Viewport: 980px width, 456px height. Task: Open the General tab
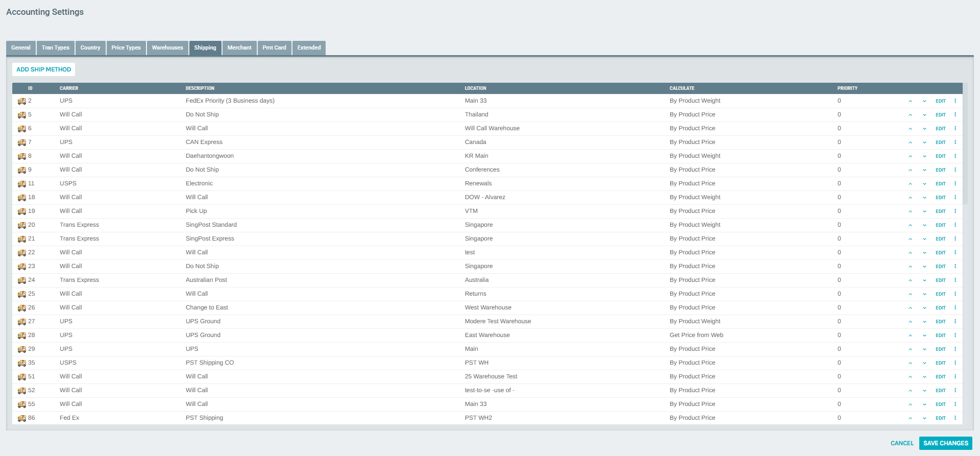[x=21, y=48]
